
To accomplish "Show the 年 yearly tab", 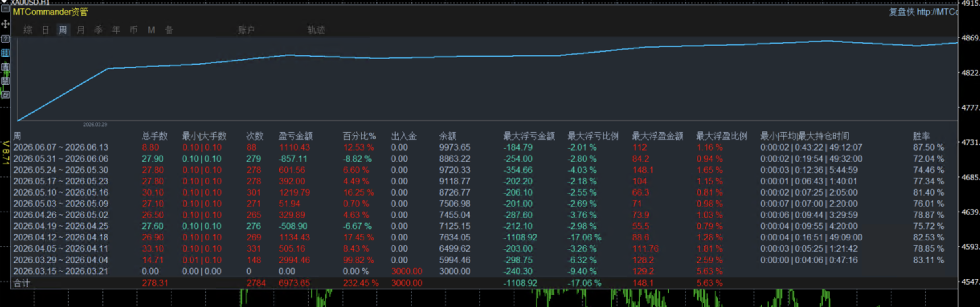I will (x=116, y=30).
